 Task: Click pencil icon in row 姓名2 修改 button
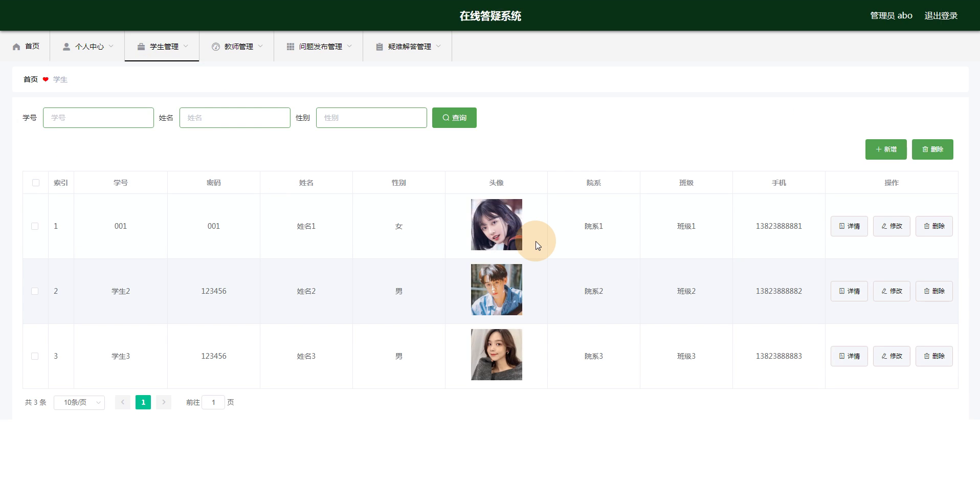pyautogui.click(x=884, y=291)
